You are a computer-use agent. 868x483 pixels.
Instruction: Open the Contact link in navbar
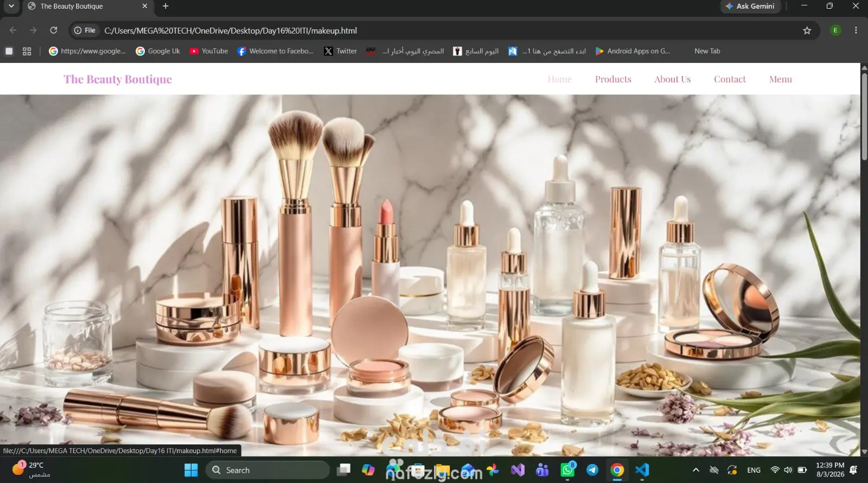[x=730, y=79]
